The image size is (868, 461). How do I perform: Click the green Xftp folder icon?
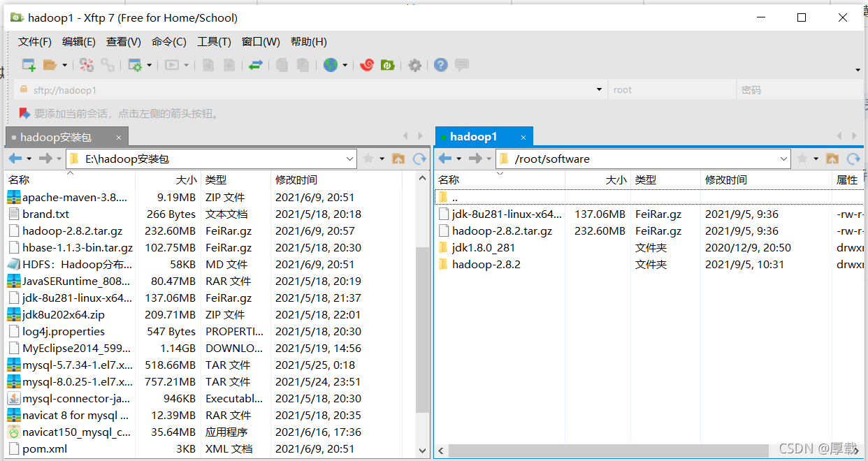[388, 65]
